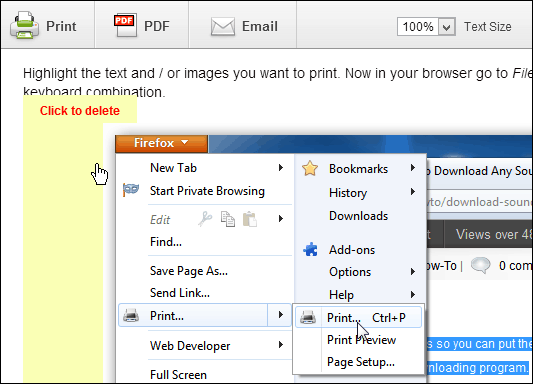Click the green printer icon

pos(24,25)
